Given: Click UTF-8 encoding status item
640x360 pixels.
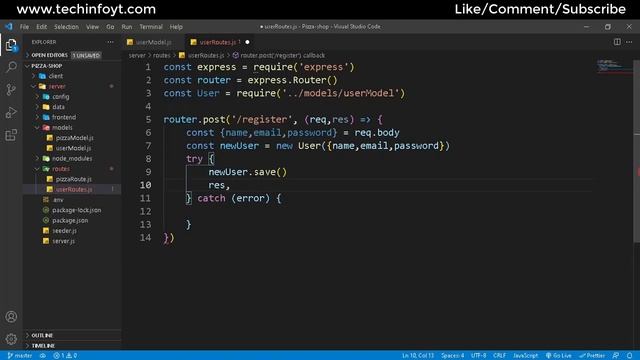Looking at the screenshot, I should click(478, 356).
